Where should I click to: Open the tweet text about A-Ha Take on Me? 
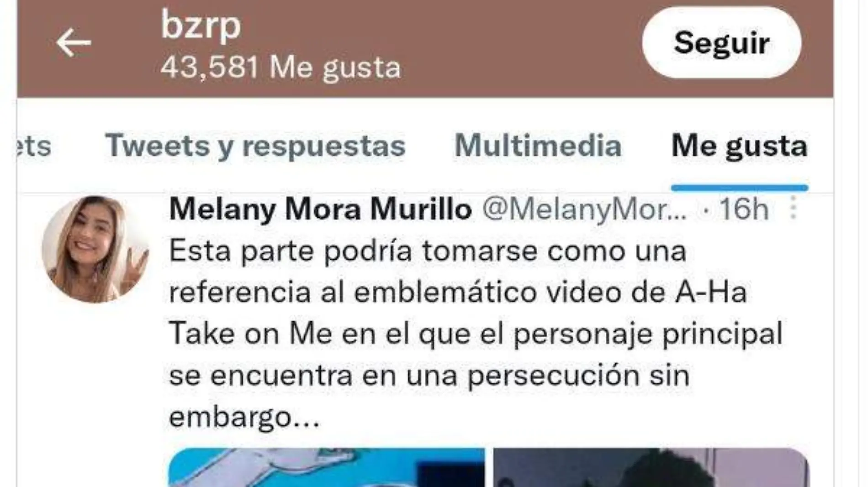(476, 334)
